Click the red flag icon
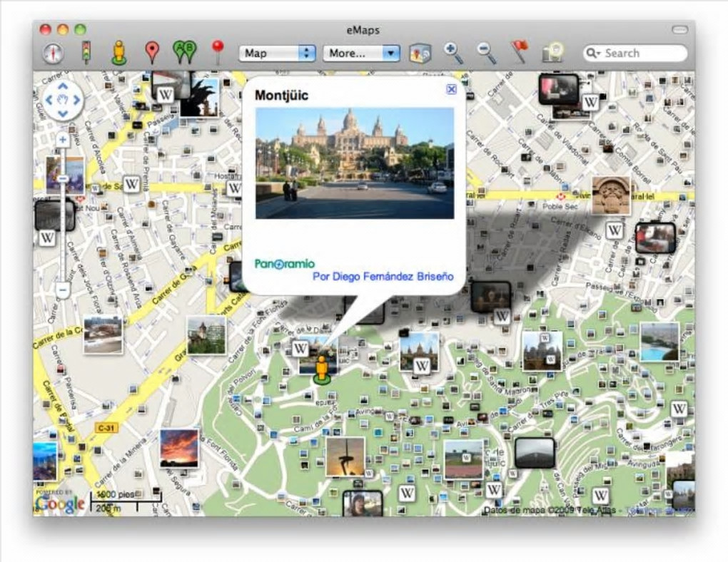 (520, 51)
